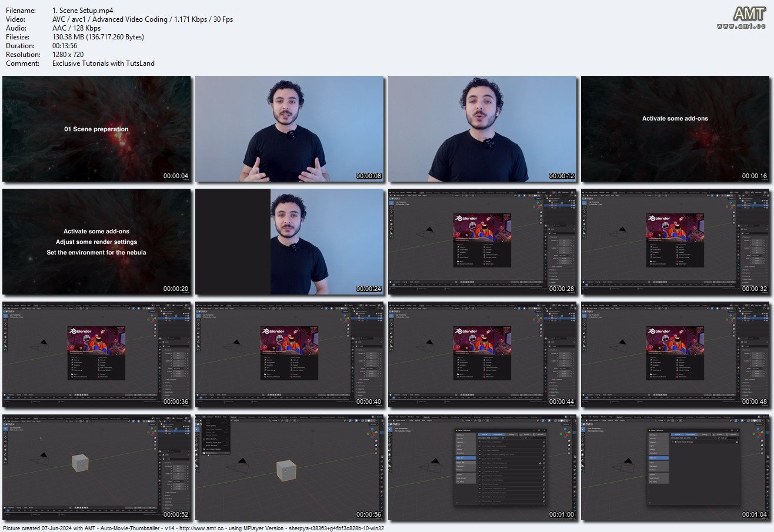Click the '01 Scene preperation' title text
Image resolution: width=774 pixels, height=532 pixels.
coord(96,129)
